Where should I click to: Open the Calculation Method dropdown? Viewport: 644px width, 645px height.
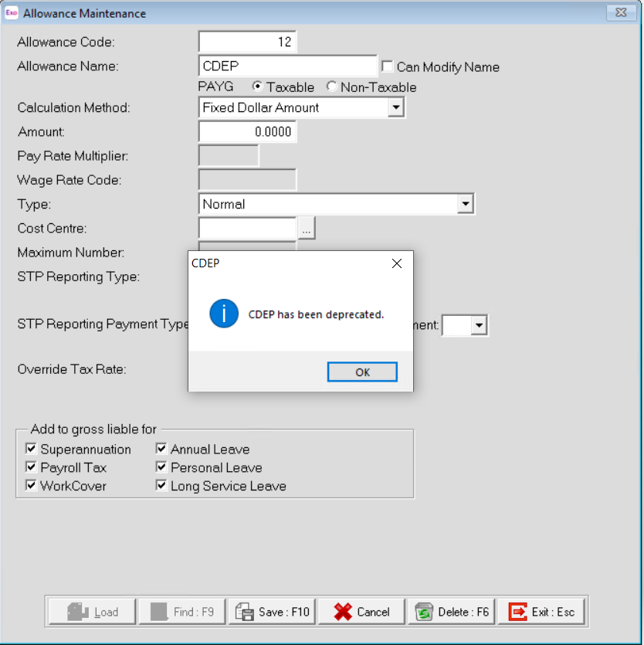(398, 107)
